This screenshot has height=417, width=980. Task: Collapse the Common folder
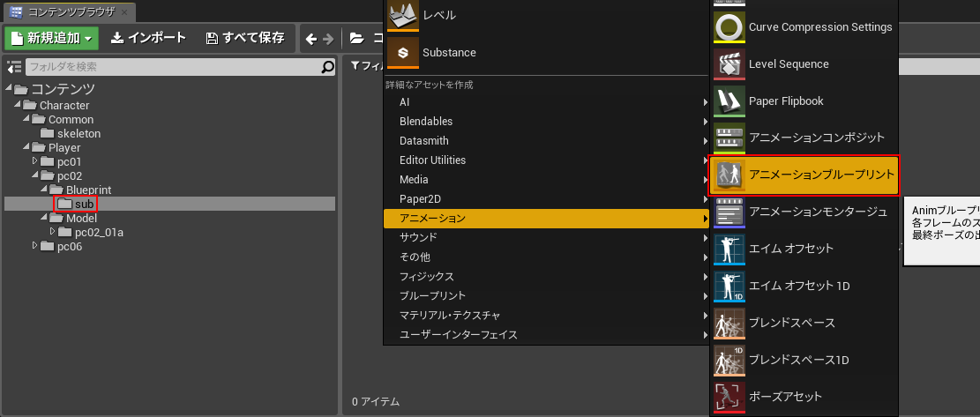point(26,119)
